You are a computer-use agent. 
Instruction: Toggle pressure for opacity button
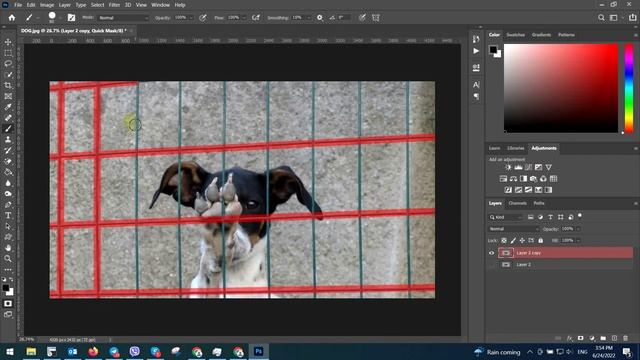click(203, 18)
